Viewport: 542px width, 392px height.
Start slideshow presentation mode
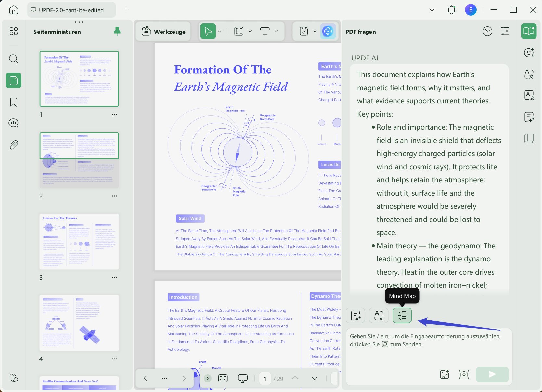click(243, 378)
